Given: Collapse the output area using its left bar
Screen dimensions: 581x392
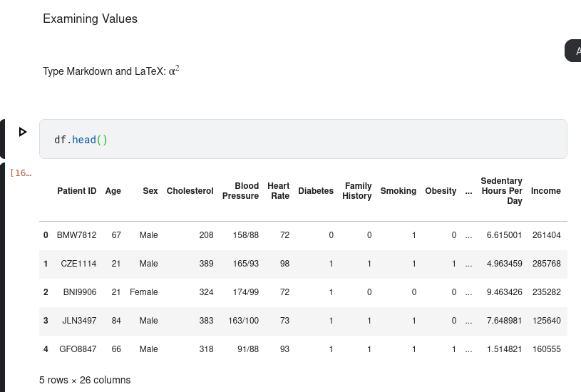Looking at the screenshot, I should [x=2, y=278].
